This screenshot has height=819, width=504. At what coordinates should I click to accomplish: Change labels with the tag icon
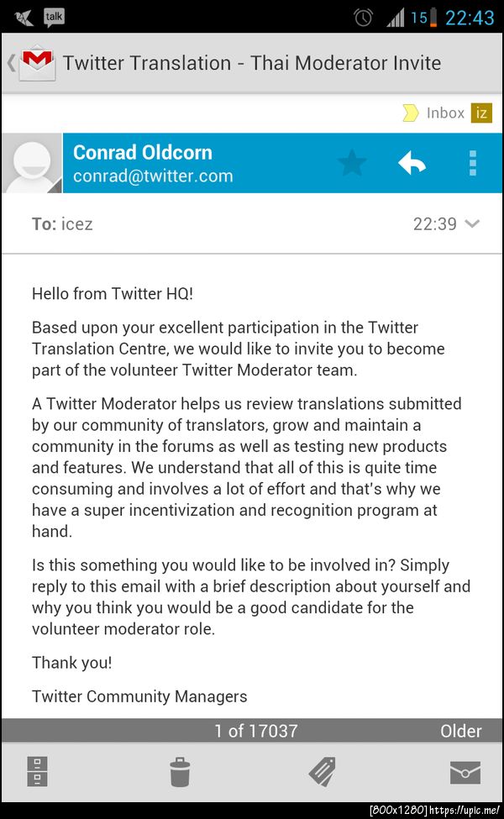click(323, 770)
